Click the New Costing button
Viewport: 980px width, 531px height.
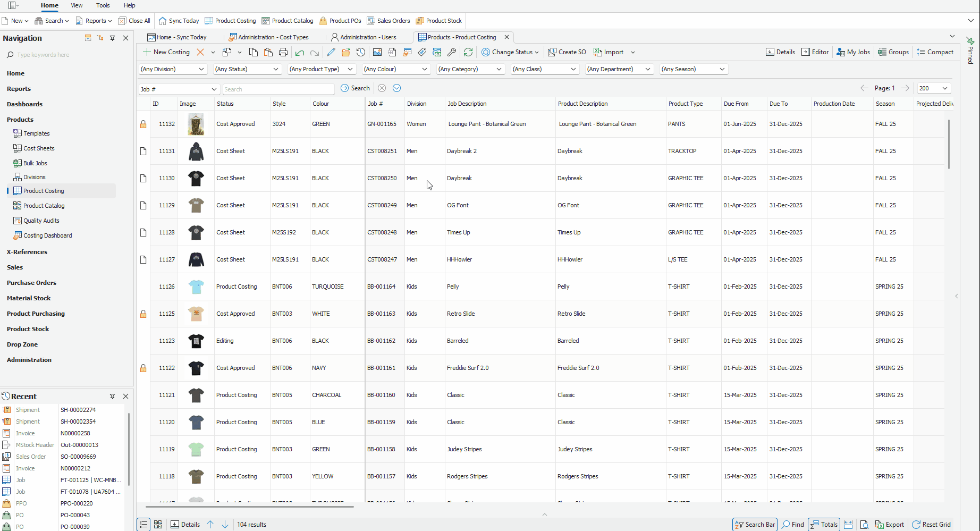(x=166, y=52)
